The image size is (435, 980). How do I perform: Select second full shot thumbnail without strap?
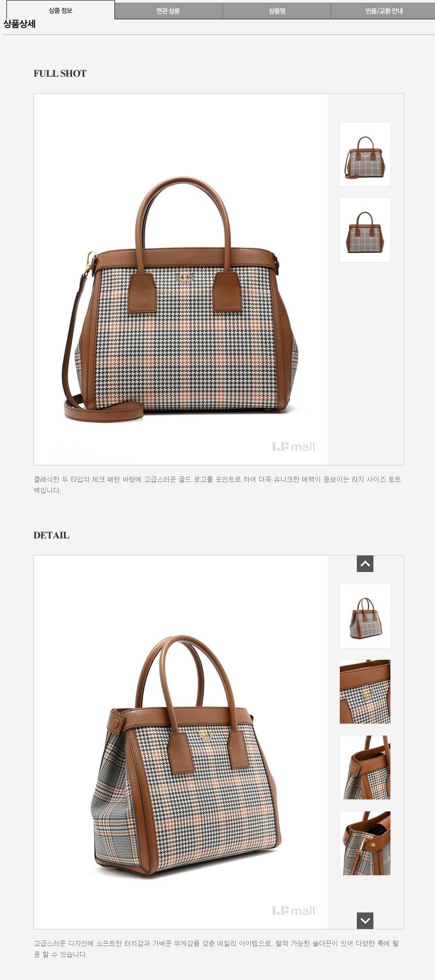[x=365, y=230]
